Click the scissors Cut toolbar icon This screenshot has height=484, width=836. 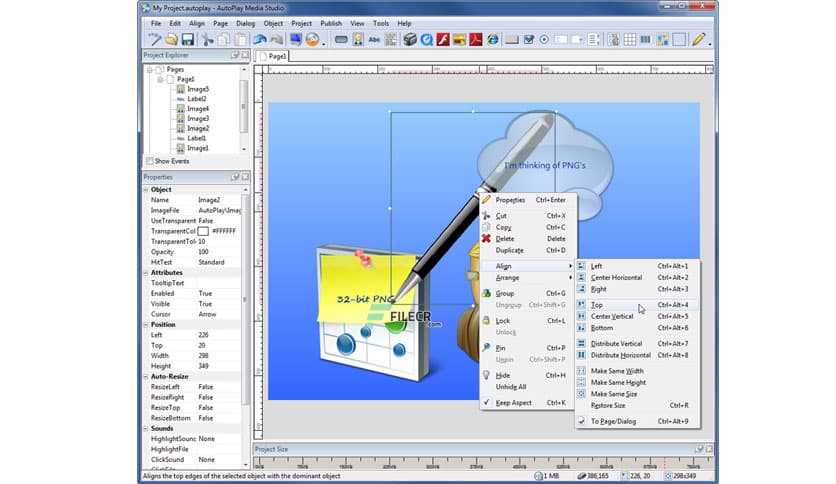point(207,39)
